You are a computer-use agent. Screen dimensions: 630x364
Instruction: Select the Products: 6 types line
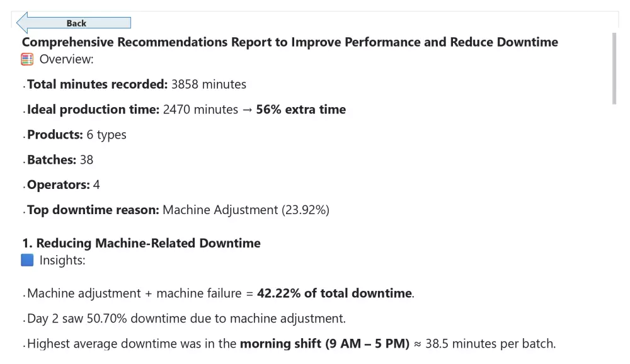pos(77,135)
